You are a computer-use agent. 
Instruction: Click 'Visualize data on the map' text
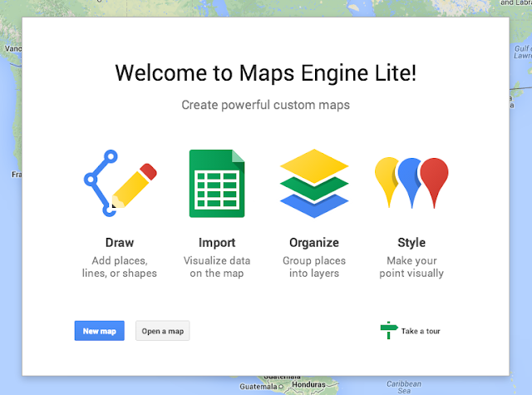point(217,267)
